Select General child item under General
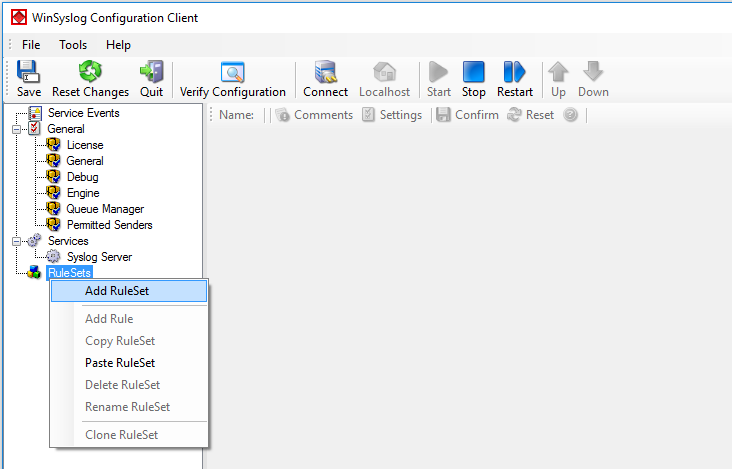The image size is (732, 469). 85,161
